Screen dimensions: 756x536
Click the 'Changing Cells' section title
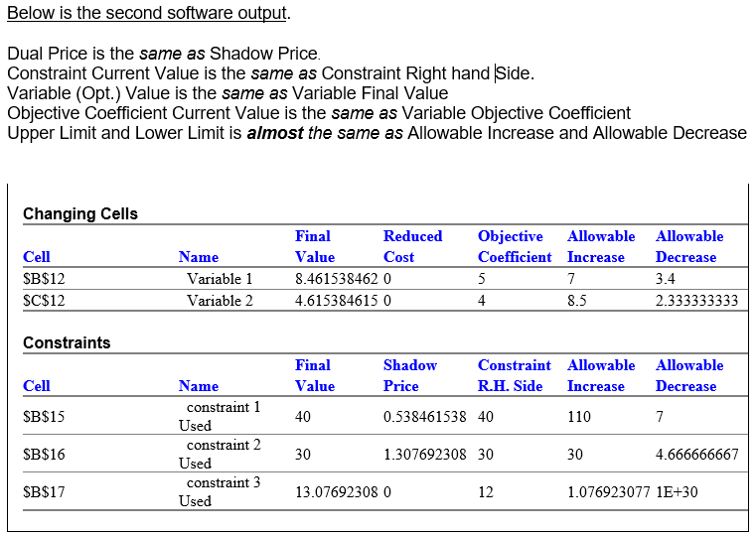point(80,213)
